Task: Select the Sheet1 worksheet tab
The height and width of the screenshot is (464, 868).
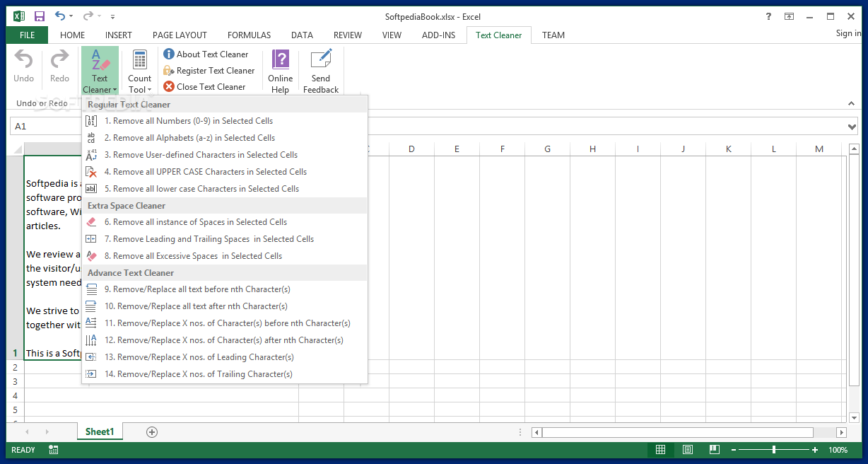Action: [x=100, y=431]
